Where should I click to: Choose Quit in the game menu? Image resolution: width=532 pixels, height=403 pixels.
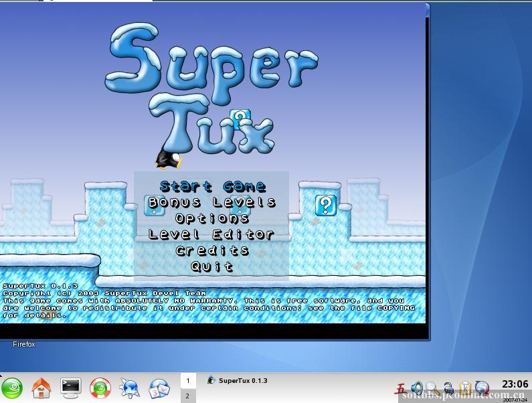(x=211, y=266)
